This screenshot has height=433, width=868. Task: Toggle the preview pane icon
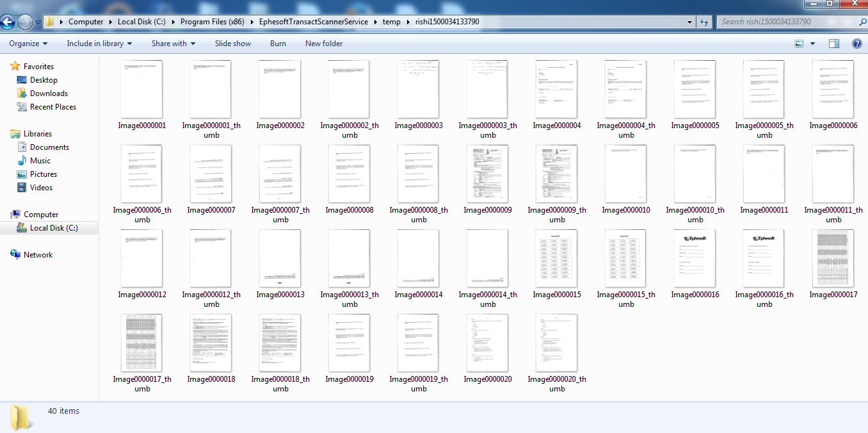click(x=834, y=44)
